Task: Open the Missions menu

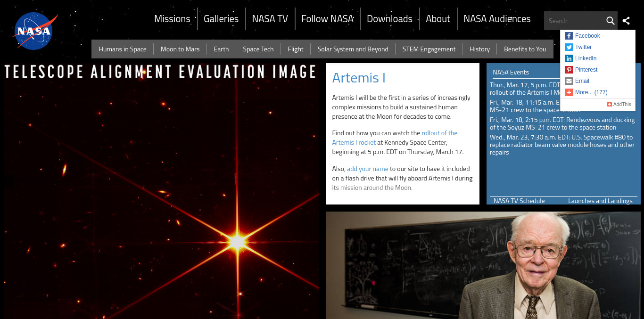Action: (172, 19)
